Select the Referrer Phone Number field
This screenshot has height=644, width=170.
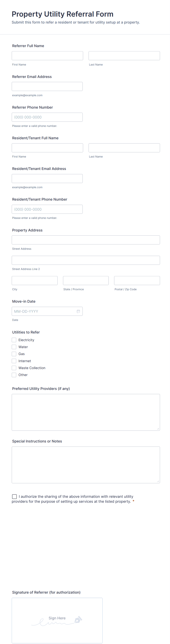(47, 117)
